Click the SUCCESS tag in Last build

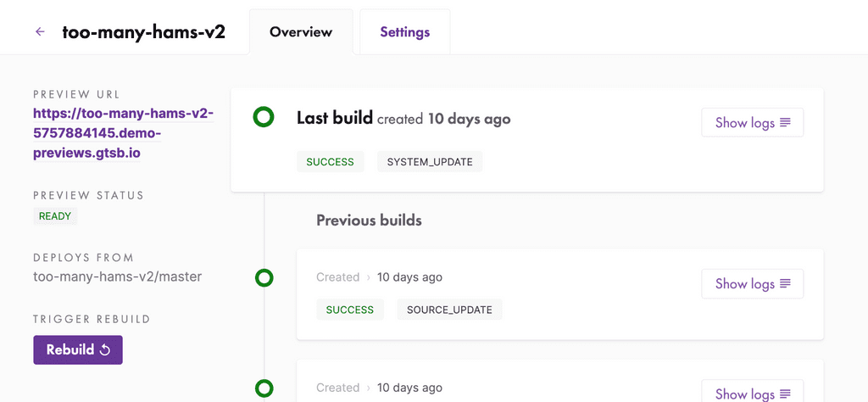(330, 162)
